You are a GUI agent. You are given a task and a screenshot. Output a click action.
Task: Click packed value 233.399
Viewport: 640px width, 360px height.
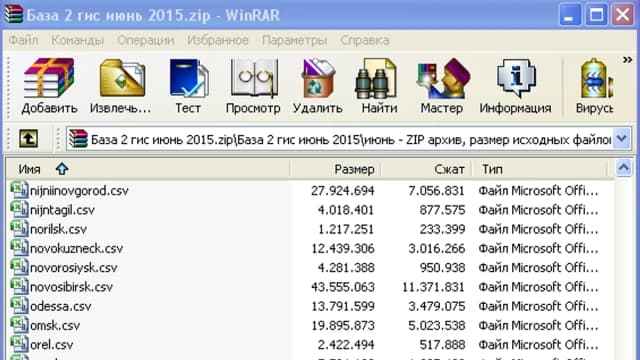pyautogui.click(x=442, y=229)
